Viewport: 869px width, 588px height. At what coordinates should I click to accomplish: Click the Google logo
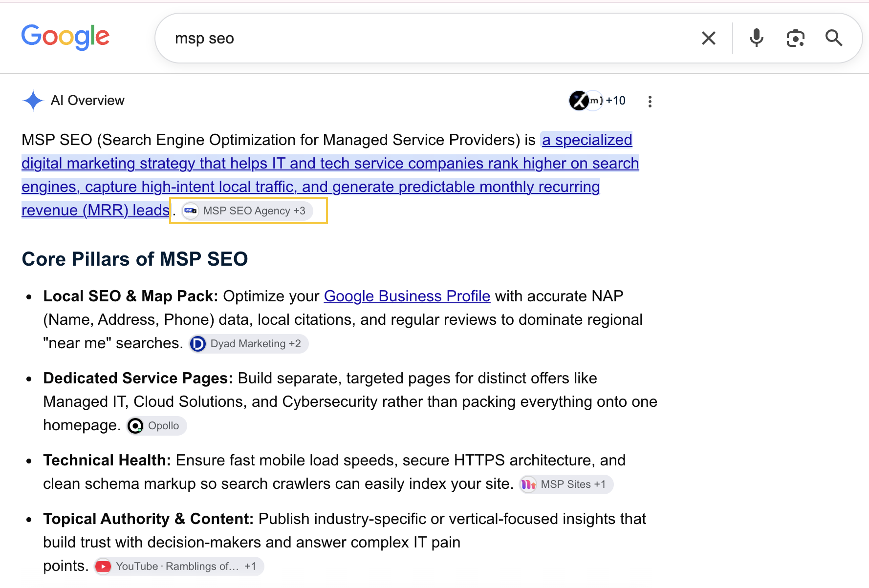tap(65, 37)
